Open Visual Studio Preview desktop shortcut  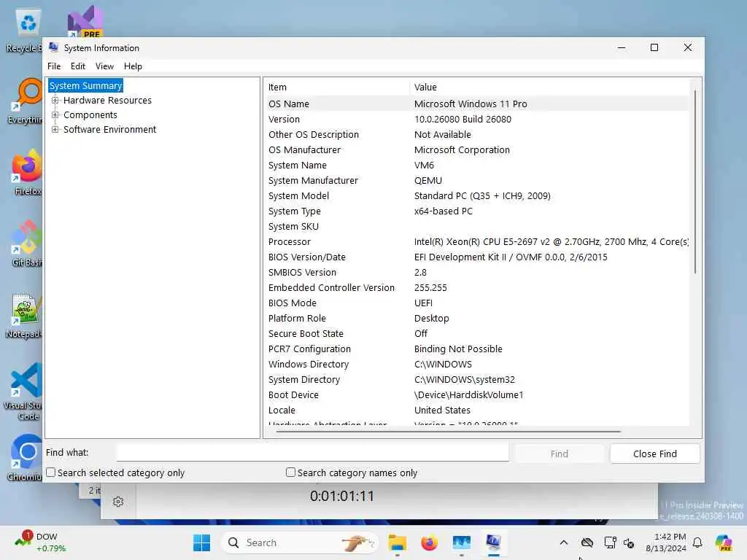(x=85, y=21)
